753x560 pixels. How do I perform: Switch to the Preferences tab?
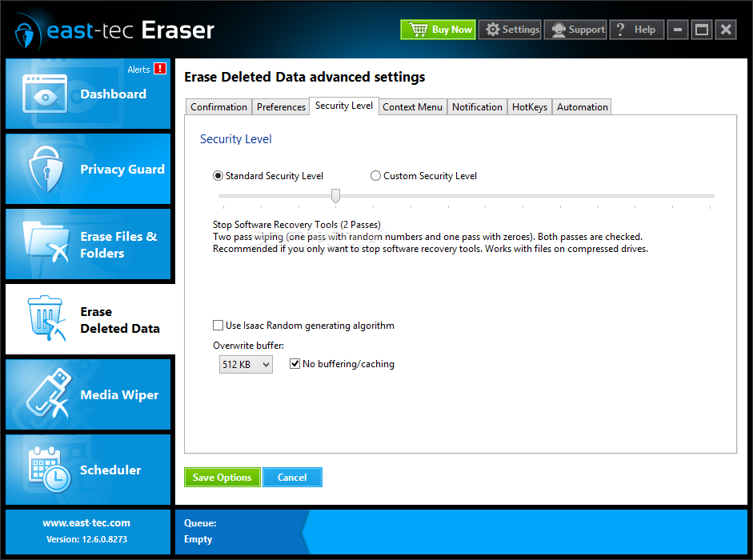point(281,106)
